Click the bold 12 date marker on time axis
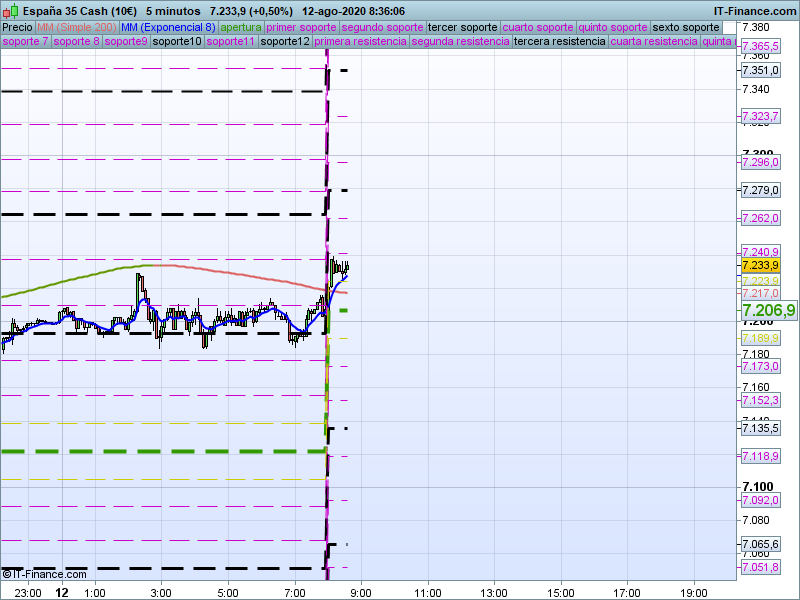The height and width of the screenshot is (600, 800). coord(61,592)
